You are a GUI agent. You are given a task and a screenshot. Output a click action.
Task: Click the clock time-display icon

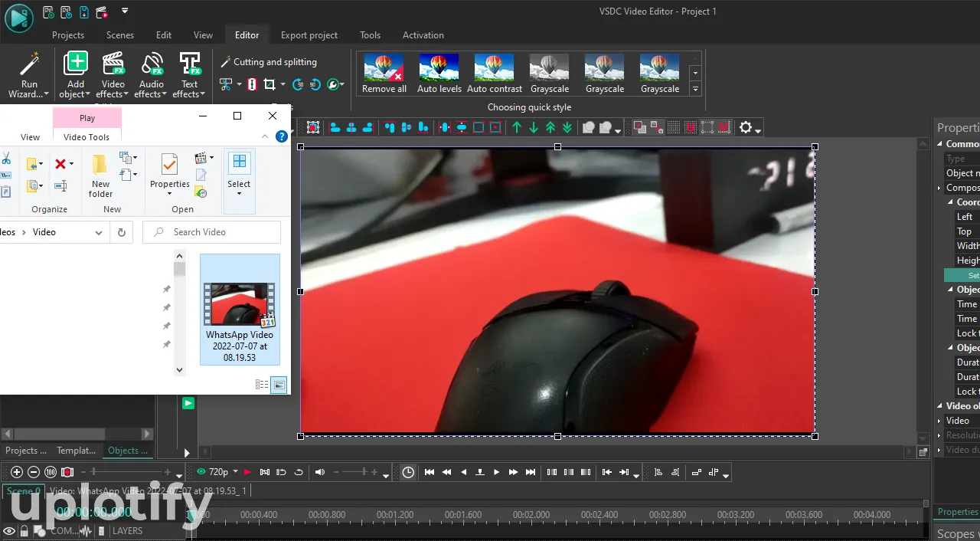coord(408,472)
